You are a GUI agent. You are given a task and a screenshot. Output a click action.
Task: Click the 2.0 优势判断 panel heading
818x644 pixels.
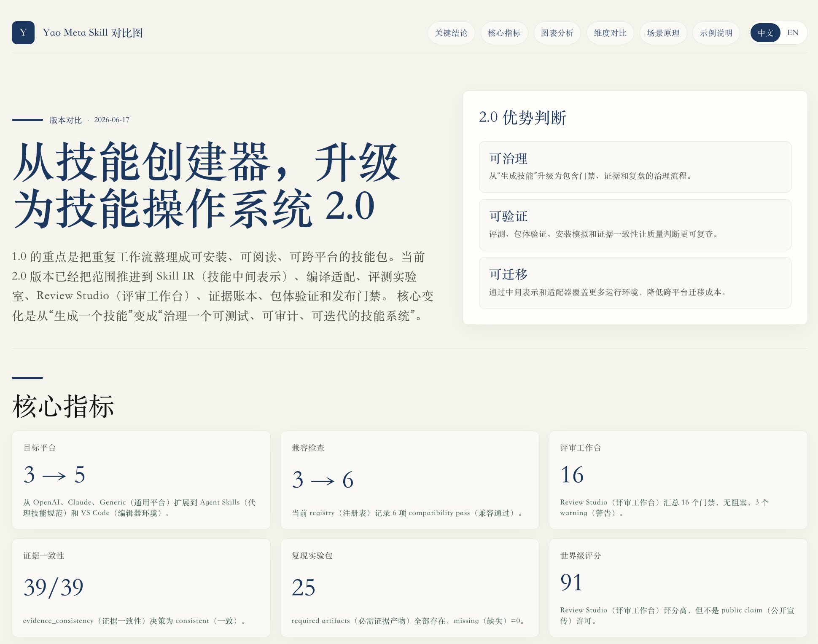[x=522, y=118]
